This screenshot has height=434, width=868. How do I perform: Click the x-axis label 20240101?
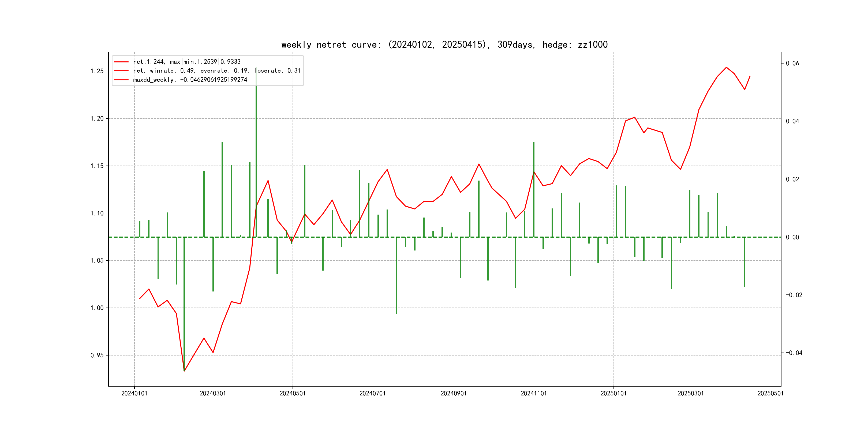134,393
